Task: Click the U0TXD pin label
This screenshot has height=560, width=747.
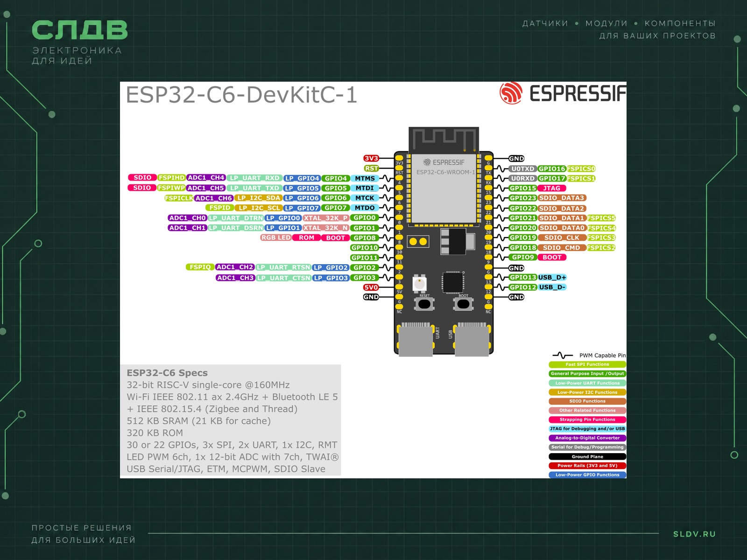Action: coord(522,169)
